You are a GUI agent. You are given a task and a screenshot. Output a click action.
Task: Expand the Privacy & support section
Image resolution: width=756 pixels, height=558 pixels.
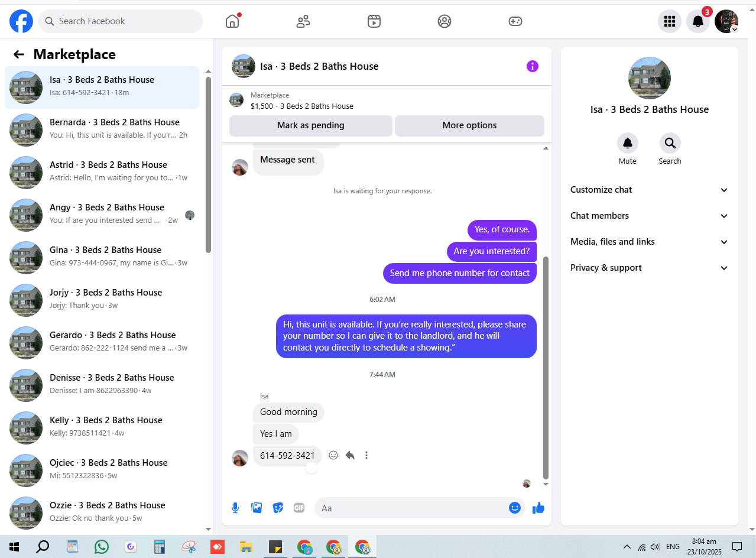coord(650,268)
